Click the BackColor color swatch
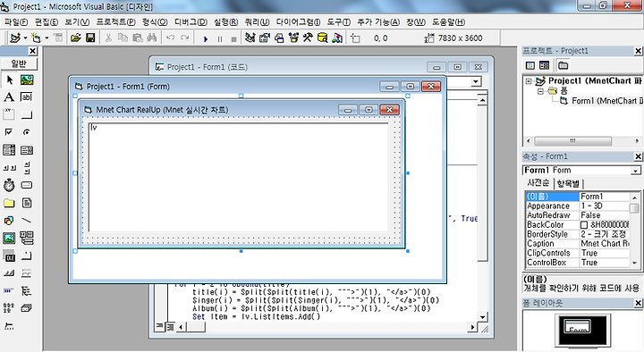 (x=584, y=225)
